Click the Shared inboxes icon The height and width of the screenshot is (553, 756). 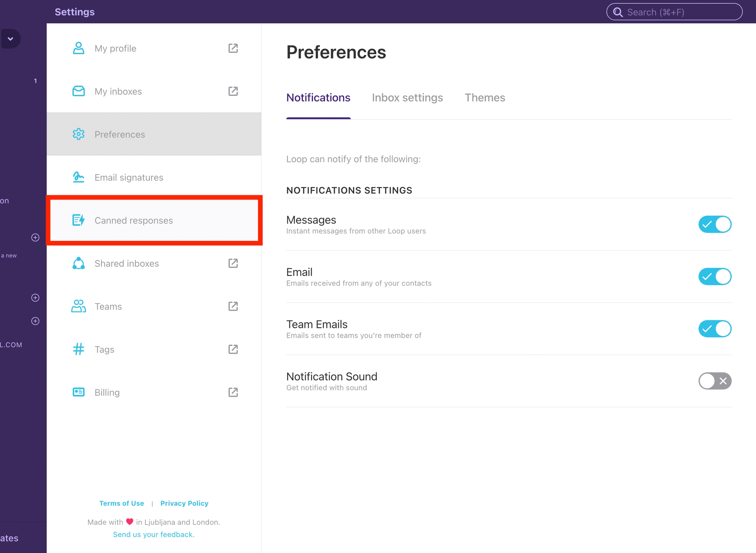pos(78,263)
